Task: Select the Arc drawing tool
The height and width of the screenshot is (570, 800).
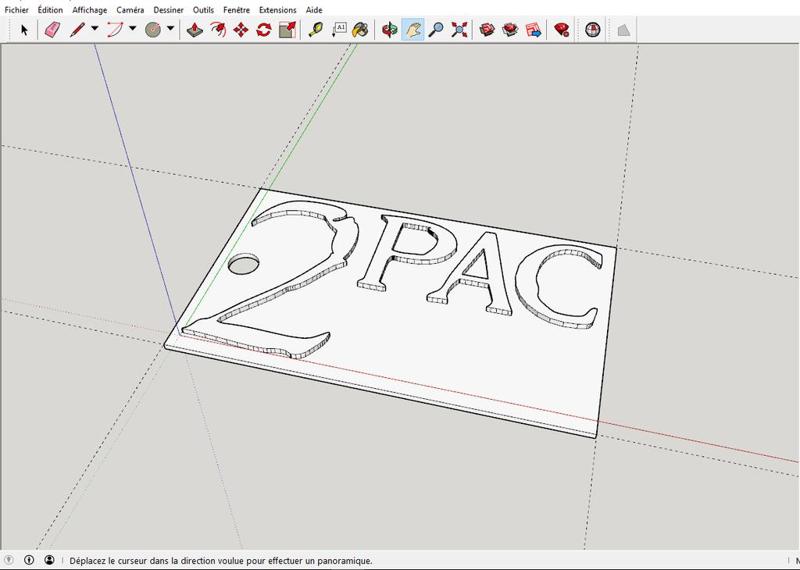Action: tap(115, 30)
